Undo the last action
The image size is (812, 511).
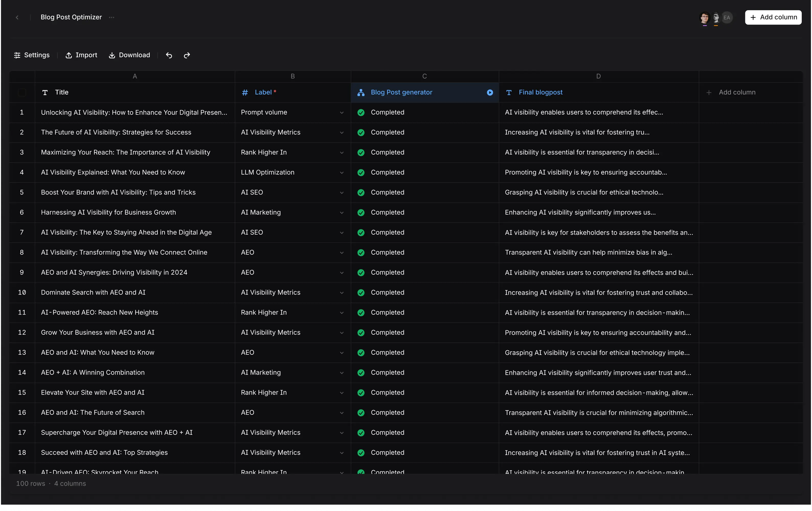pos(169,55)
